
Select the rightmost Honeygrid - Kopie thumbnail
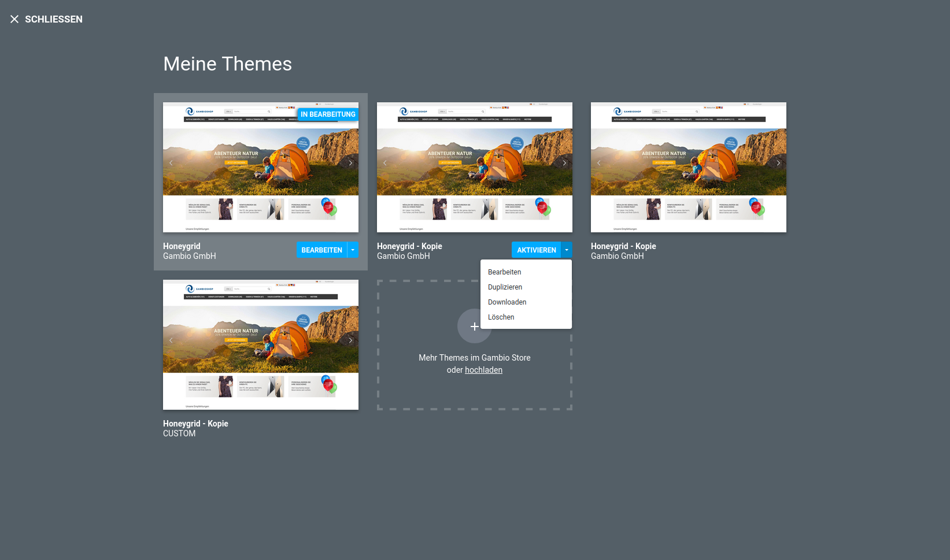[688, 167]
